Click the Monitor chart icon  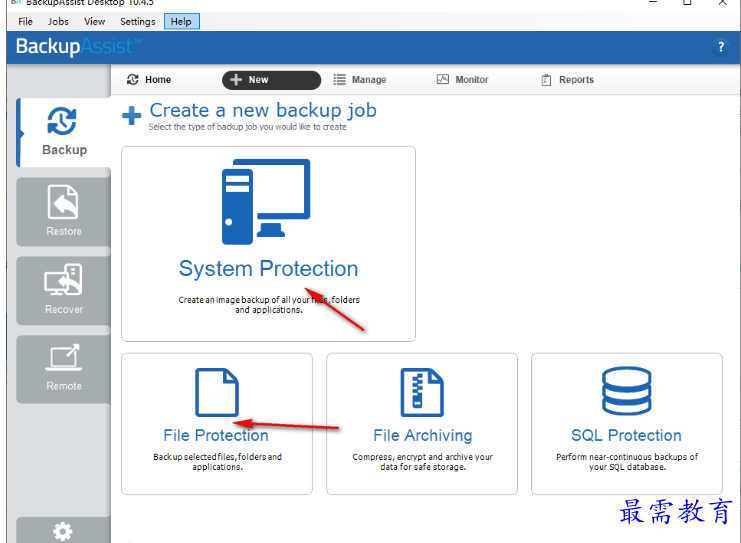click(443, 79)
